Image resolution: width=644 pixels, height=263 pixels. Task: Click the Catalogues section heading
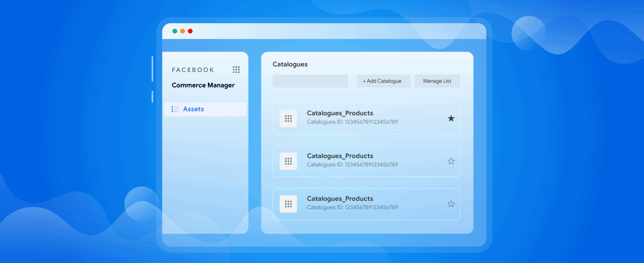click(x=290, y=64)
